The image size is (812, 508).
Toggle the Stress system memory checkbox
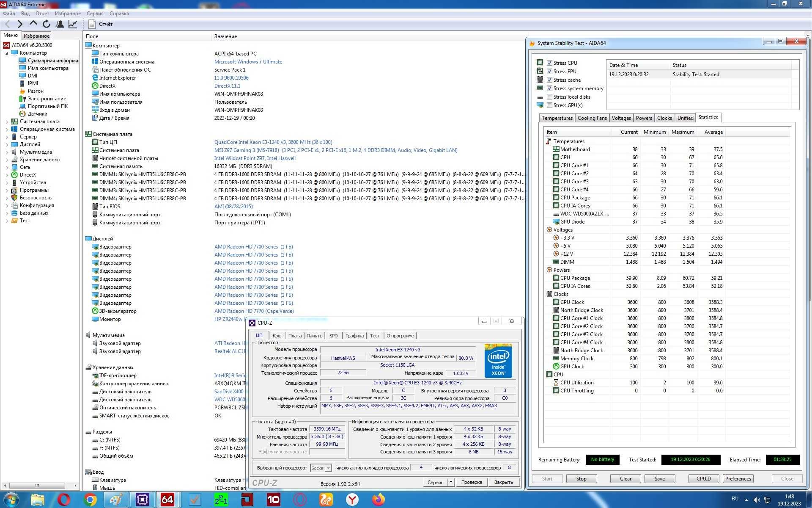coord(549,88)
